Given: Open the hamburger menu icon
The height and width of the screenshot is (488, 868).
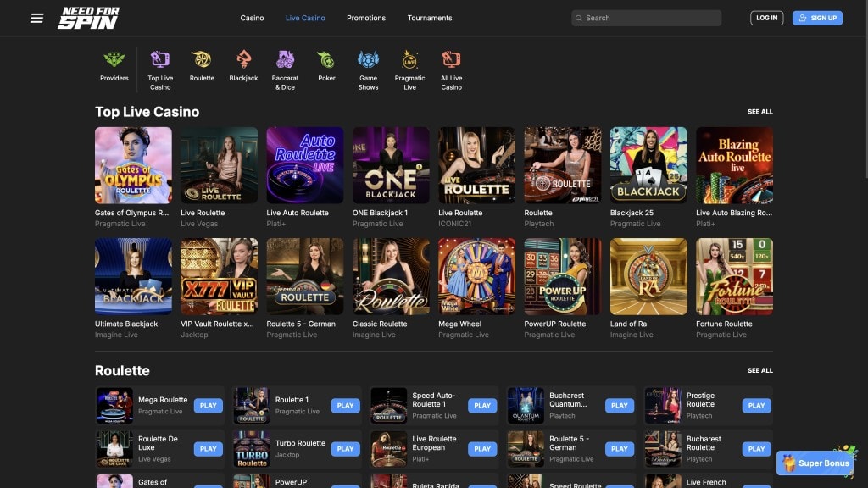Looking at the screenshot, I should tap(37, 19).
